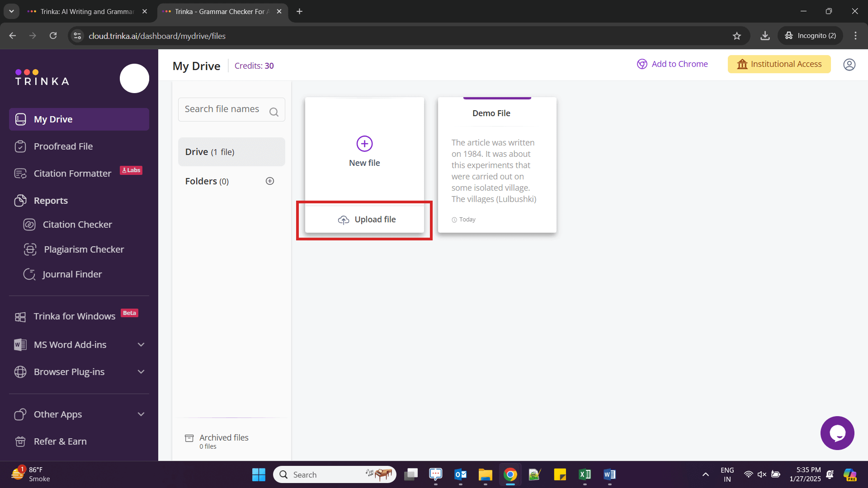
Task: Click the Refer & Earn gift icon
Action: (20, 441)
